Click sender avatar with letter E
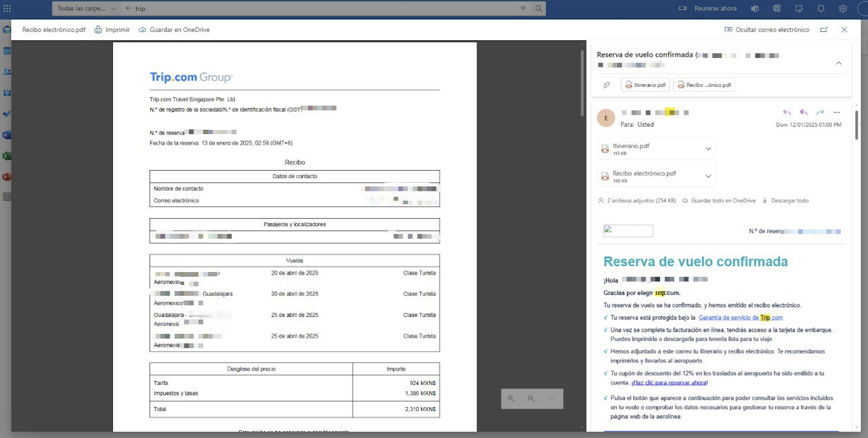The height and width of the screenshot is (438, 868). 606,118
